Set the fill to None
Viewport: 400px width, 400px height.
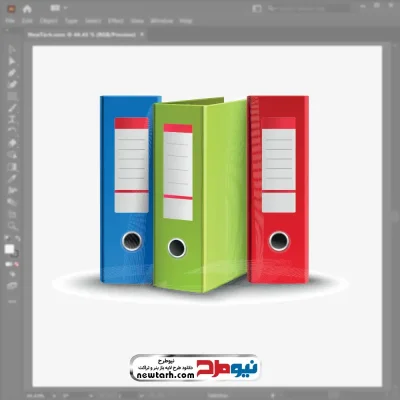pos(16,264)
